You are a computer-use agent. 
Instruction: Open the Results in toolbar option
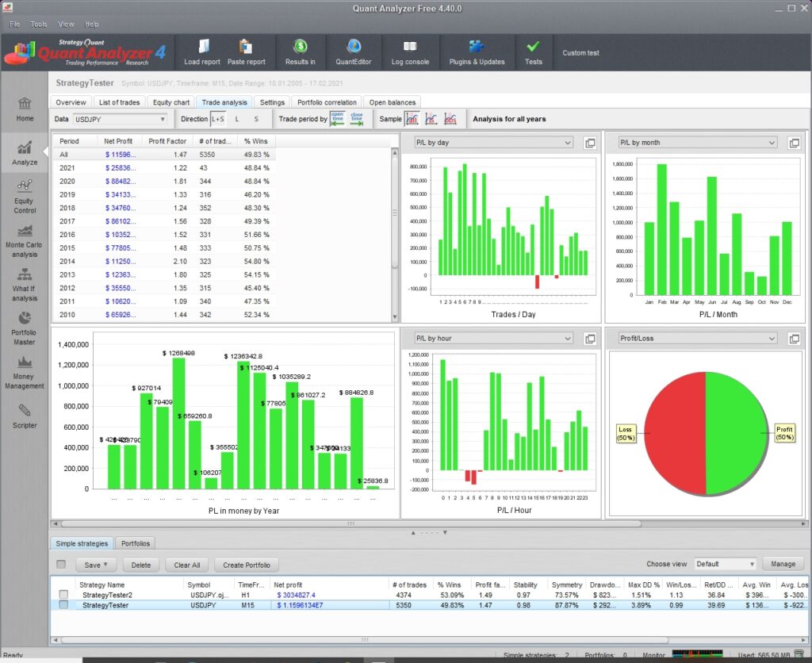pyautogui.click(x=301, y=52)
